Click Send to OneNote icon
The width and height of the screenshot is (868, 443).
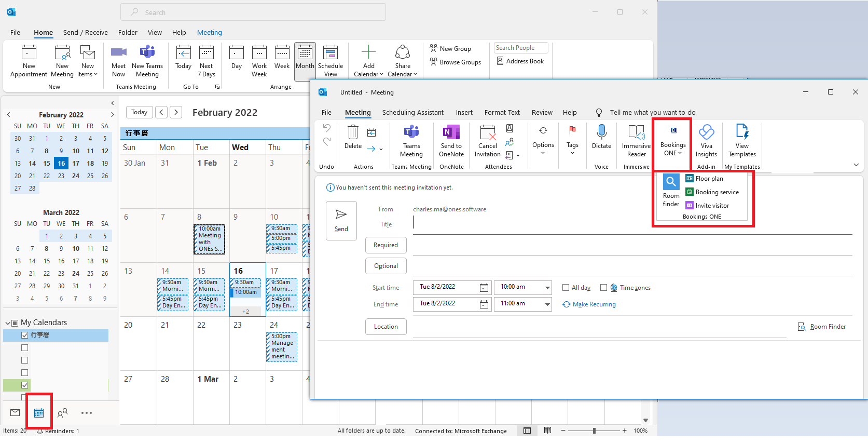pos(451,133)
